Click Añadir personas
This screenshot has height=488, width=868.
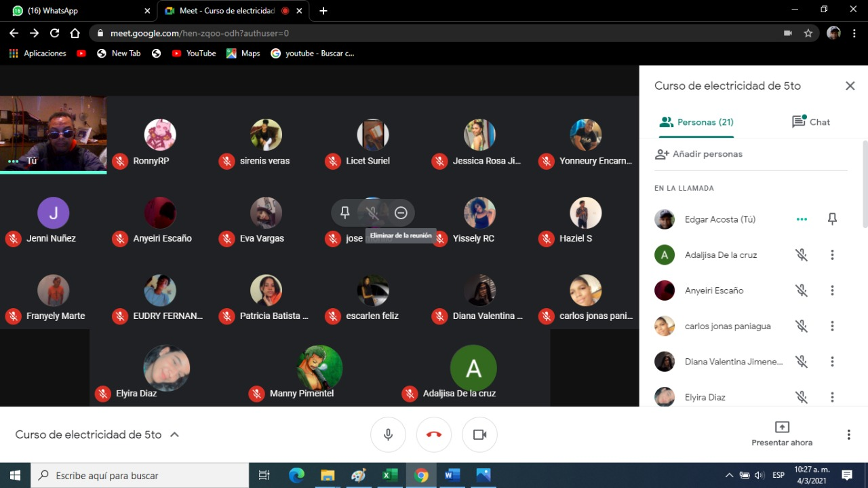tap(698, 154)
